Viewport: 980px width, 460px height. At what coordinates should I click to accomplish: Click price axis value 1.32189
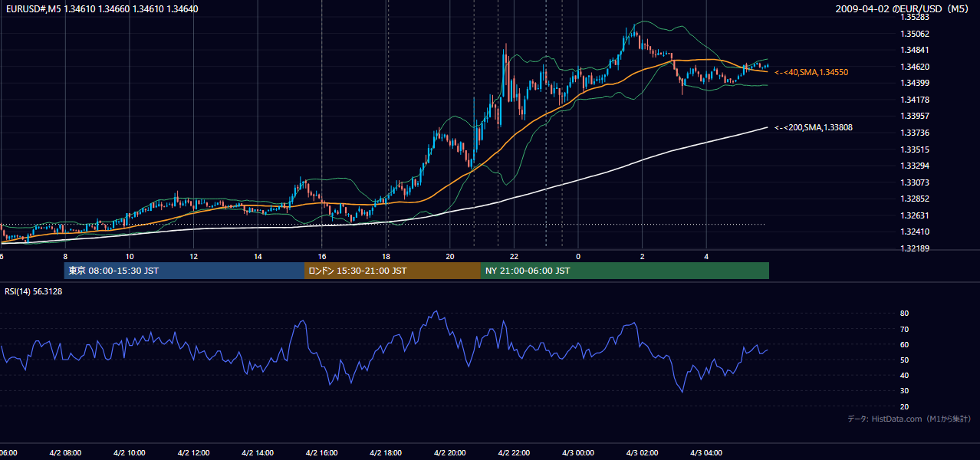(914, 249)
